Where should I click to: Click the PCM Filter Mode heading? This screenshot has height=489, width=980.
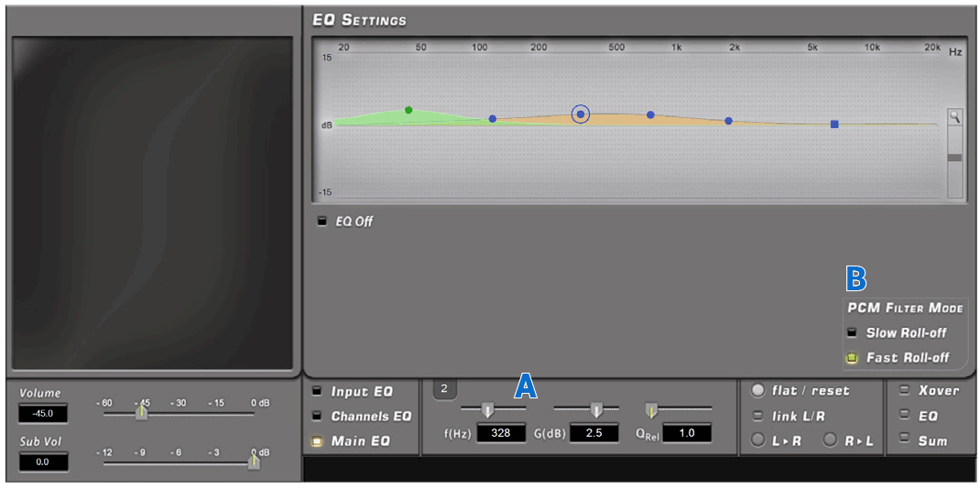(905, 308)
